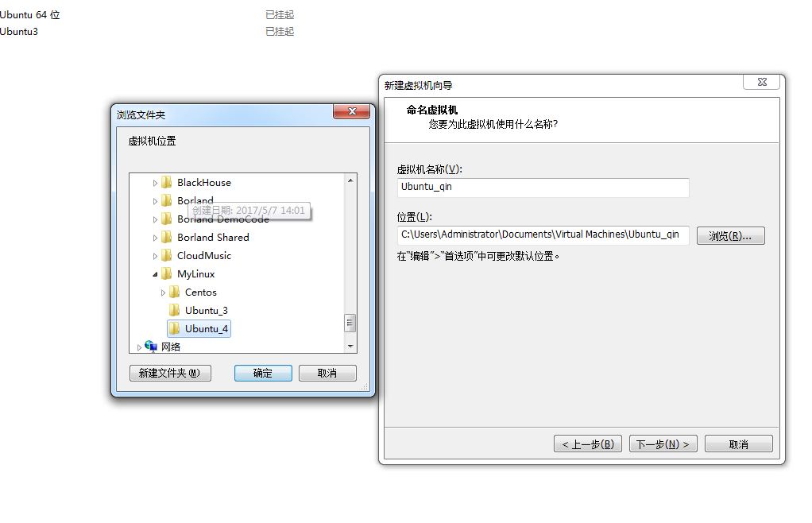Select the BlackHouse folder icon
Screen dimensions: 812x523
click(167, 182)
